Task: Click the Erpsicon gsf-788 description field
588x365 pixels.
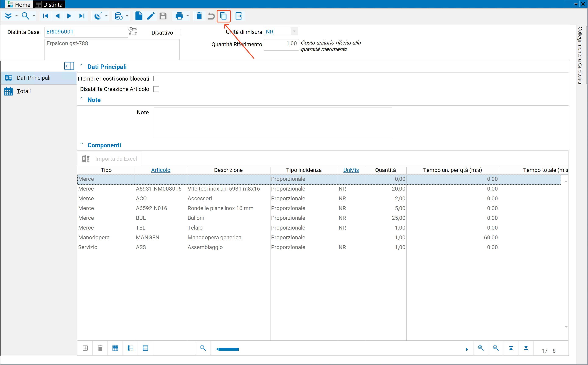Action: (x=112, y=49)
